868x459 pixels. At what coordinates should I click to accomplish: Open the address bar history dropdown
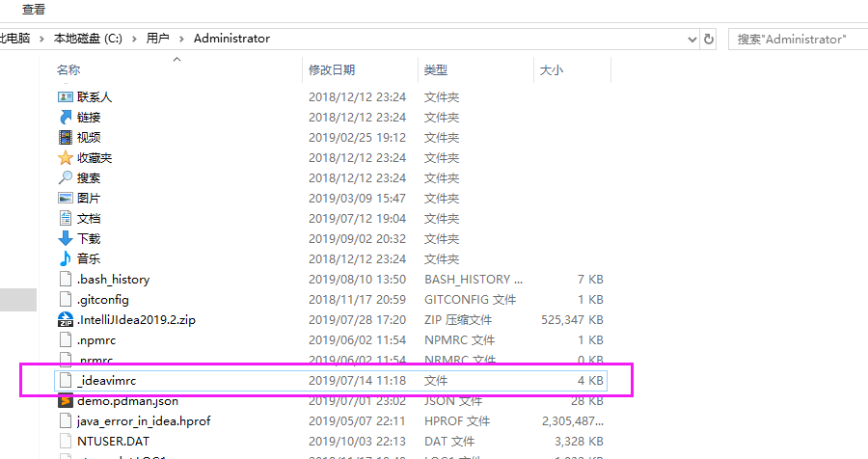coord(692,40)
